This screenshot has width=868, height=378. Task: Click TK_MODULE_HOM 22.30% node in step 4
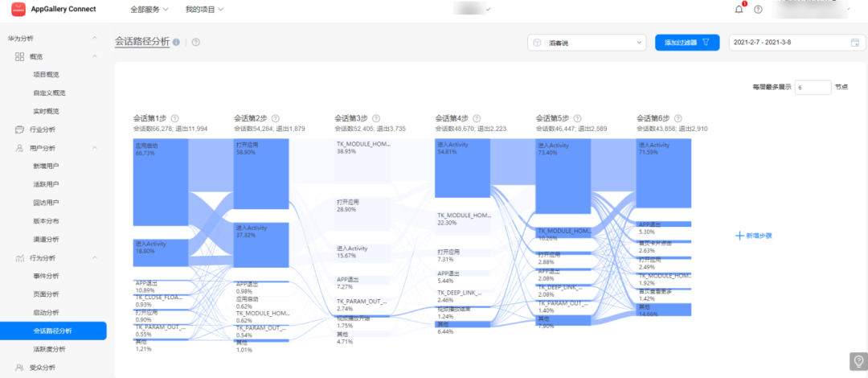pos(463,222)
